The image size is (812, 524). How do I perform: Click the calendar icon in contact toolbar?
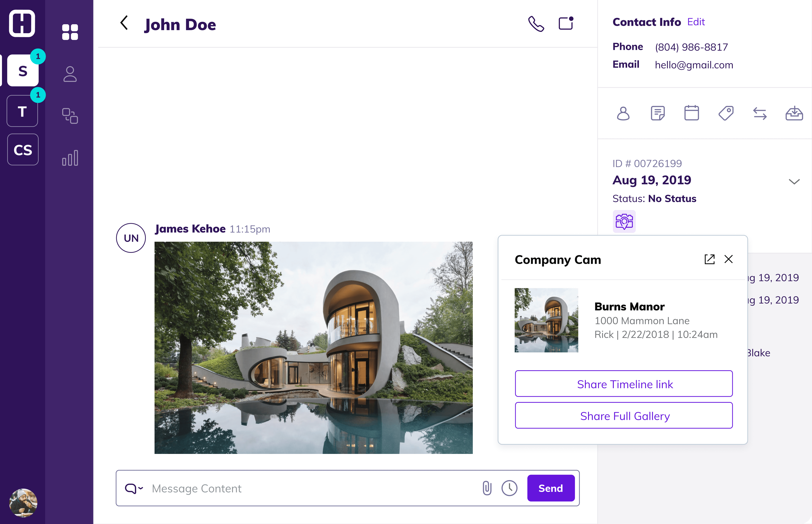pyautogui.click(x=691, y=113)
